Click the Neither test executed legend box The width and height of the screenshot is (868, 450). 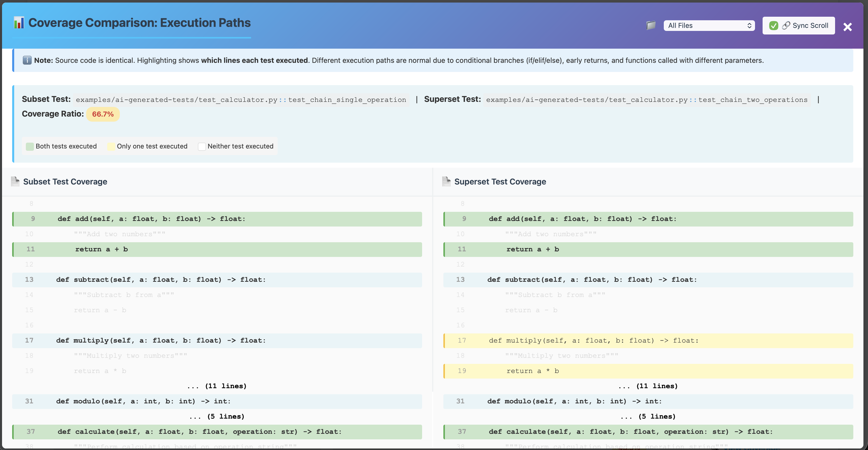click(201, 146)
